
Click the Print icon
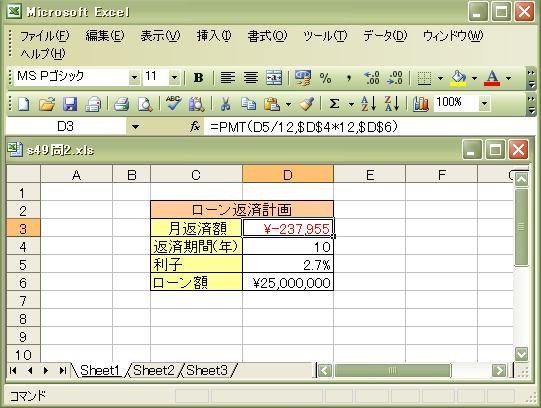[121, 104]
